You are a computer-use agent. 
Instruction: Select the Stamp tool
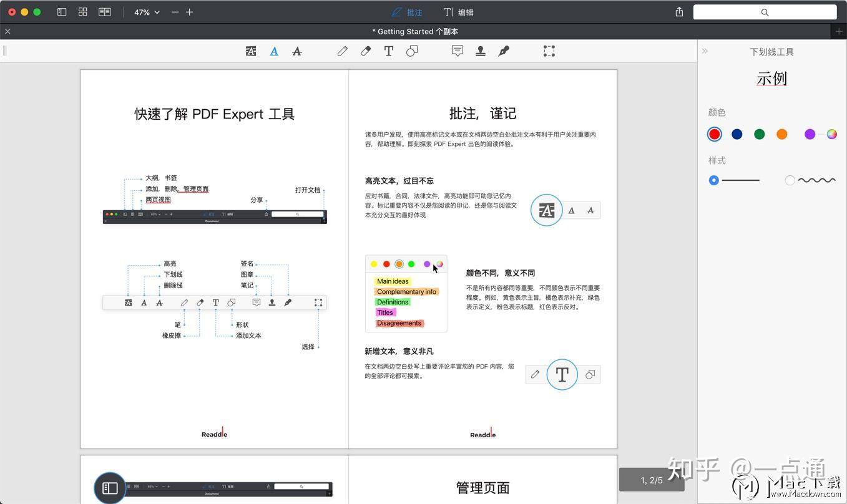(481, 51)
